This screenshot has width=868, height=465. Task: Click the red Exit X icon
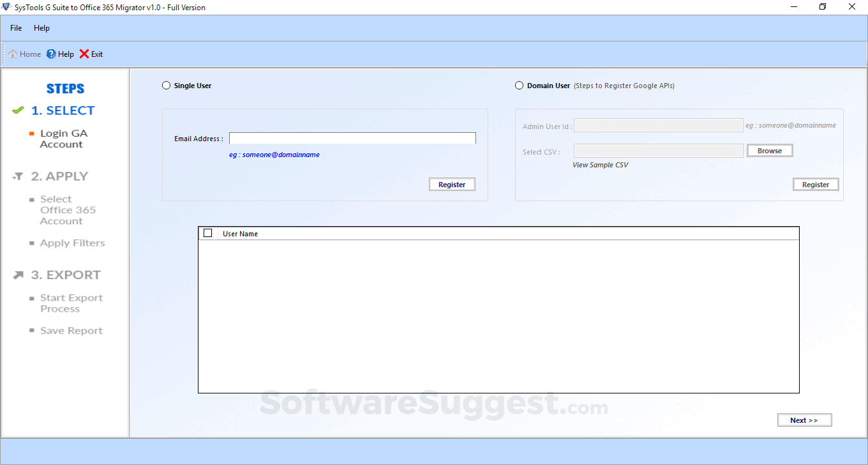(x=84, y=54)
